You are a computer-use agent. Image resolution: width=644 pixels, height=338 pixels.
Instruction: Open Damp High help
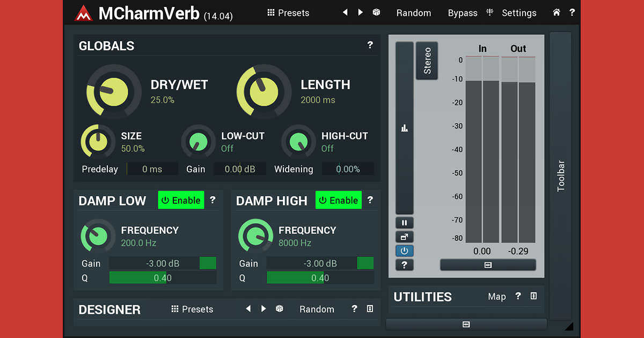pyautogui.click(x=370, y=200)
